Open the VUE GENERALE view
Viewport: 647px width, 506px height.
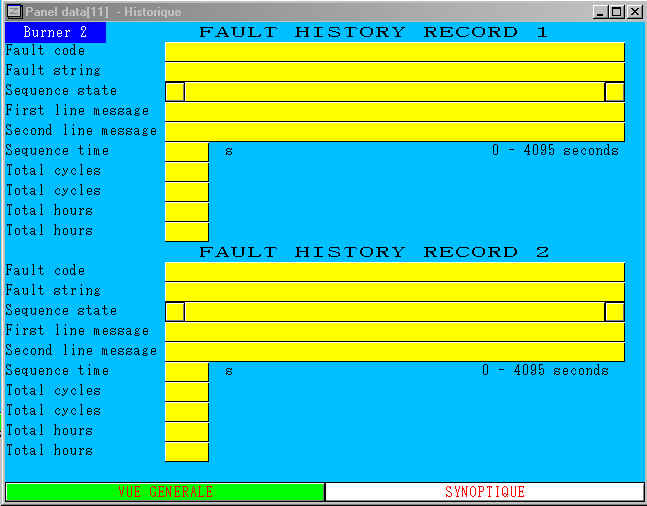tap(165, 492)
